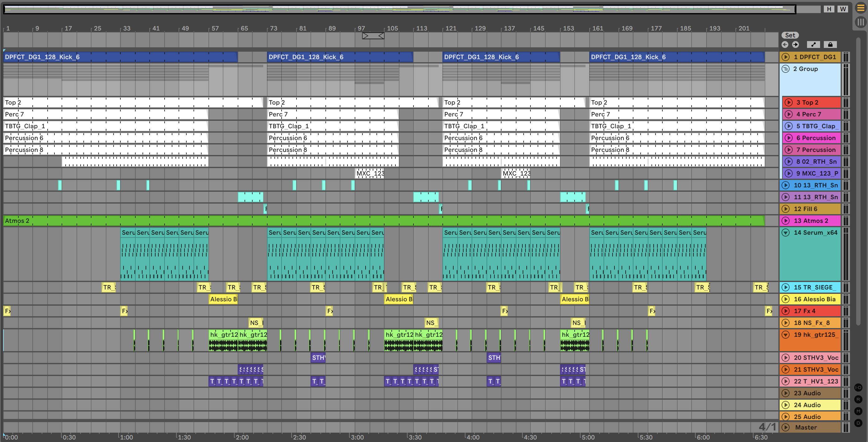Click the H optimize arrangement height button
The height and width of the screenshot is (442, 868).
point(829,9)
